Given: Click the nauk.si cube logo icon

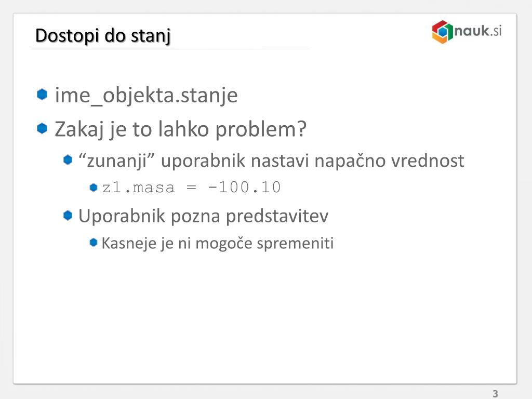Looking at the screenshot, I should [x=443, y=32].
